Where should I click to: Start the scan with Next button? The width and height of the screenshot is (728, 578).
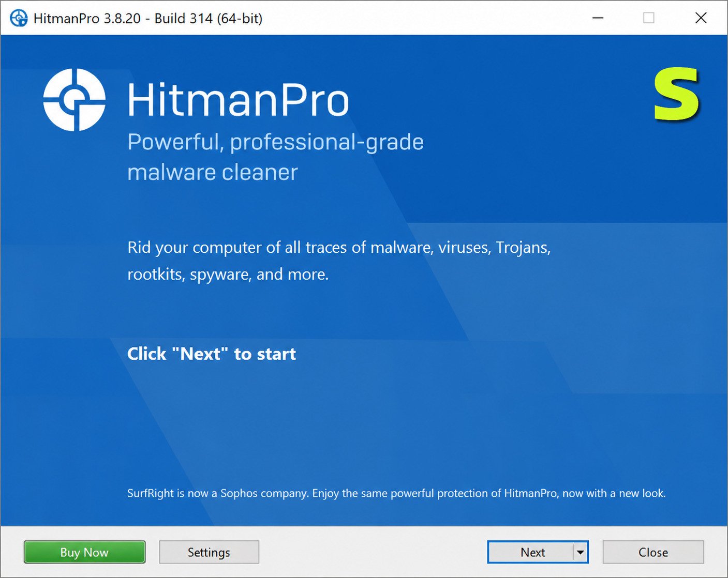click(531, 552)
